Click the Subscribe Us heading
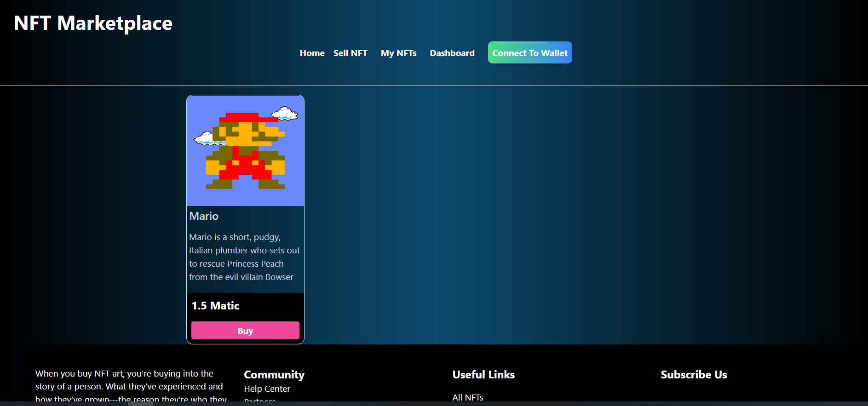Image resolution: width=868 pixels, height=406 pixels. click(694, 375)
